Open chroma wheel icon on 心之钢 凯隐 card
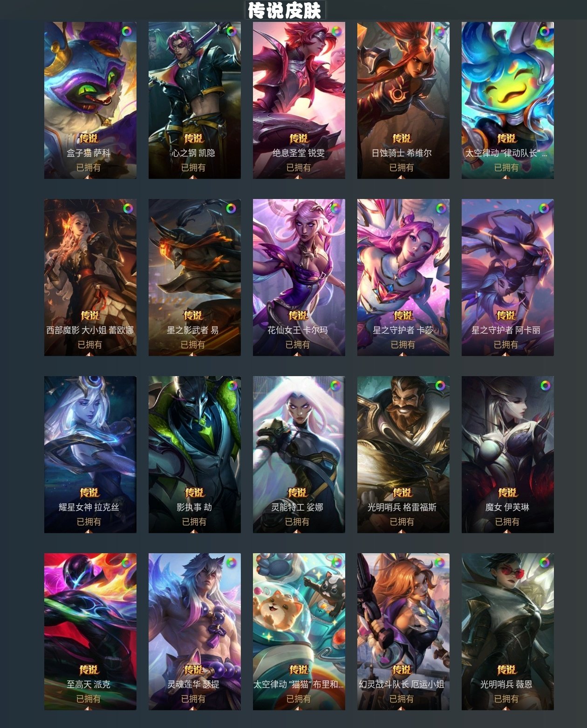 [231, 32]
